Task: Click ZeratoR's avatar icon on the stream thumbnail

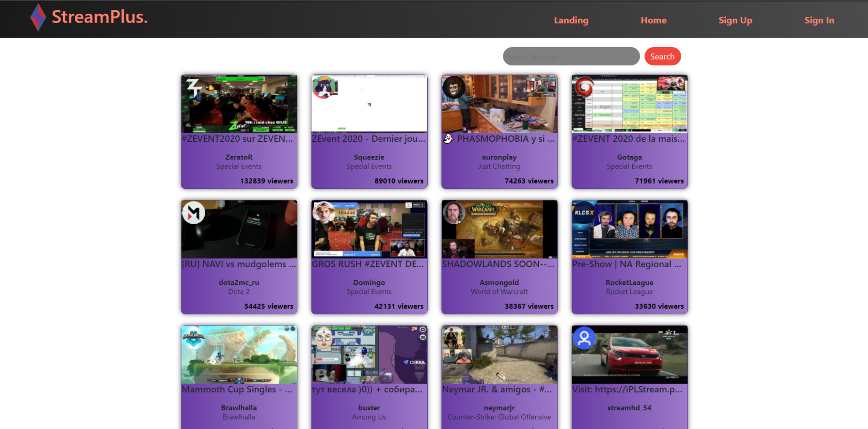Action: (x=194, y=87)
